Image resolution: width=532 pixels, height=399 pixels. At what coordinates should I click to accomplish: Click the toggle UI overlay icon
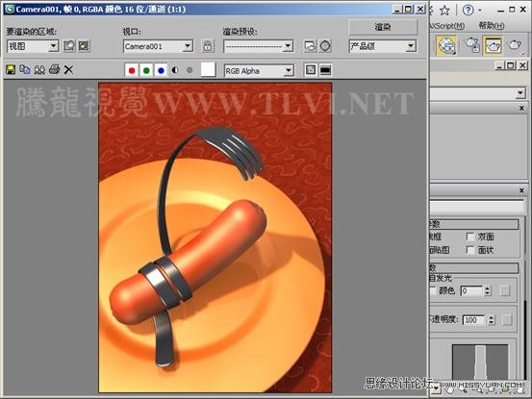[311, 70]
